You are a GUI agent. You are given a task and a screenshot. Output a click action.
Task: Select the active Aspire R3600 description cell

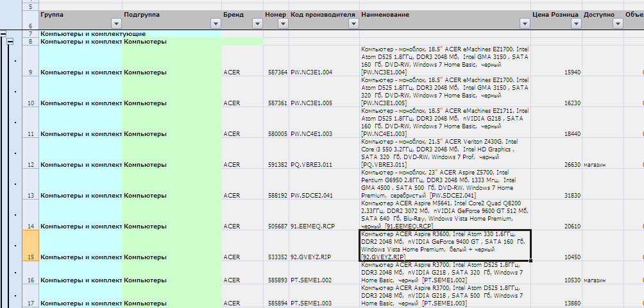(x=445, y=246)
